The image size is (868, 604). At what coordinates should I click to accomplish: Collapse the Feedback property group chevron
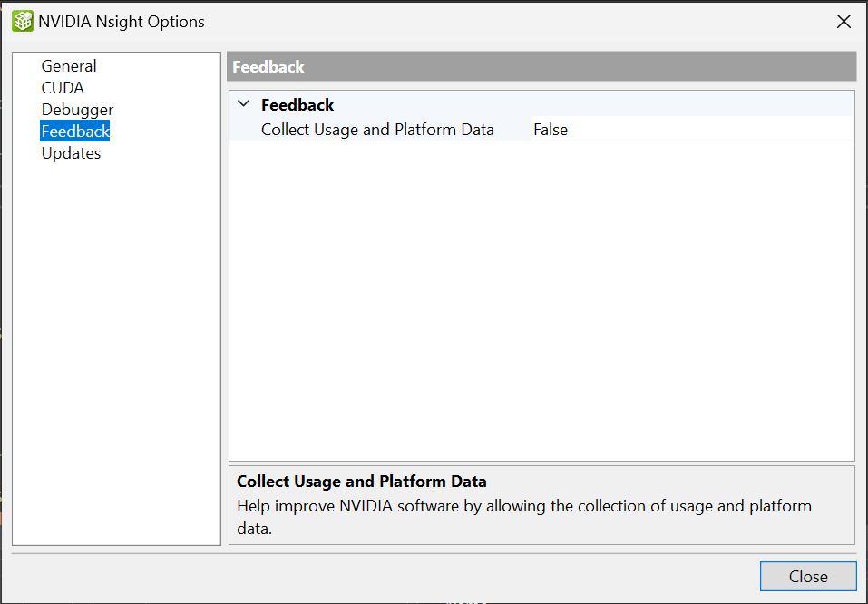pyautogui.click(x=244, y=104)
